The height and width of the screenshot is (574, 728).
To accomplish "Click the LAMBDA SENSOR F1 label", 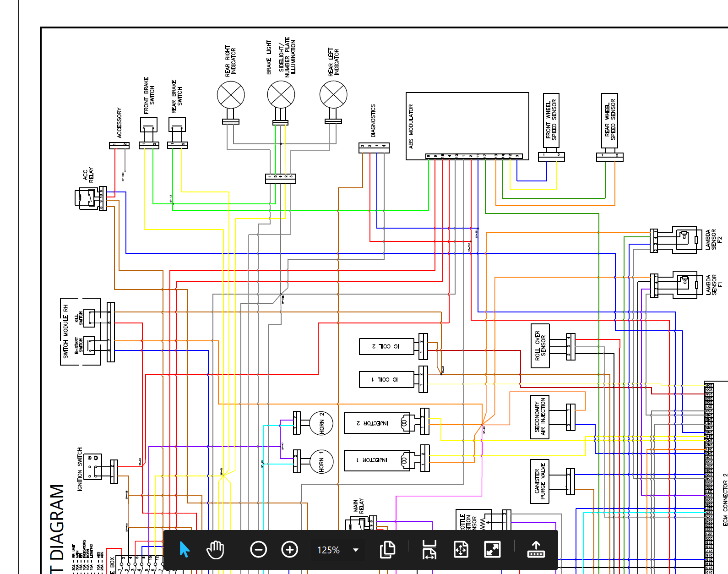I will click(713, 284).
